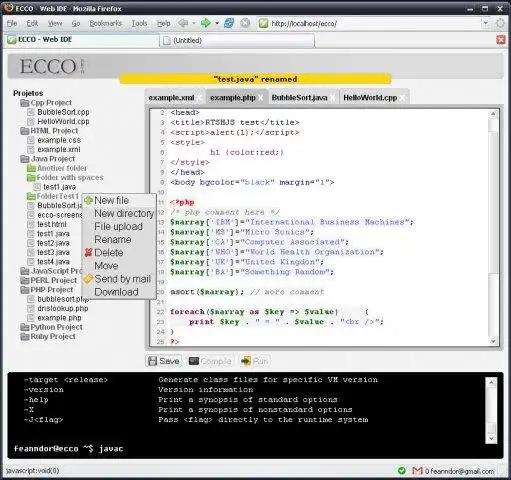
Task: Switch to the (Untitled) browser tab
Action: 237,41
